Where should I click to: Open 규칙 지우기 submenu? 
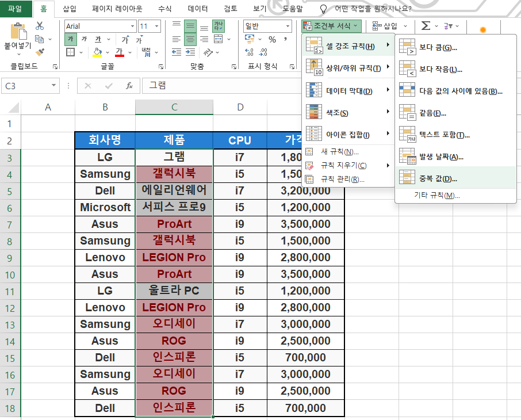coord(348,165)
